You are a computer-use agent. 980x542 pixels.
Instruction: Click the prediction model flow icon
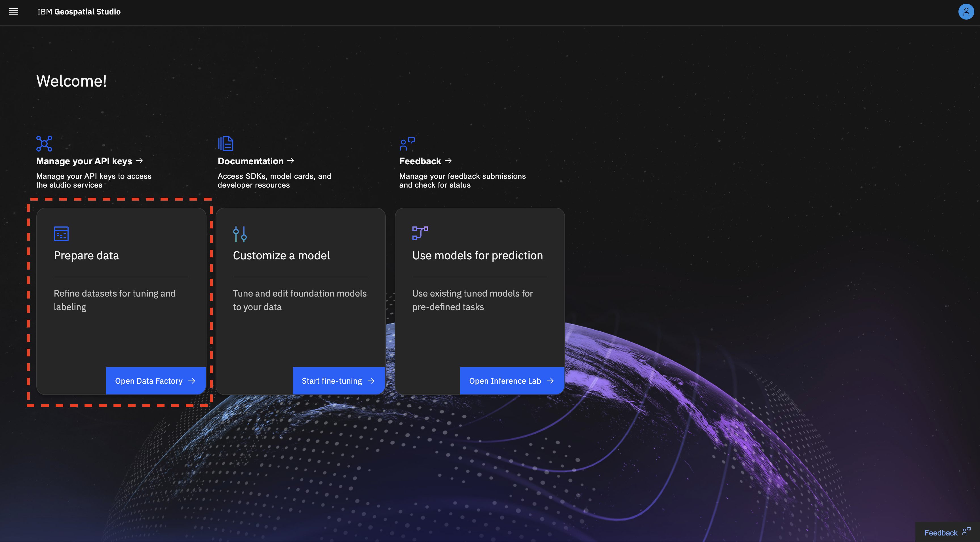(x=420, y=233)
